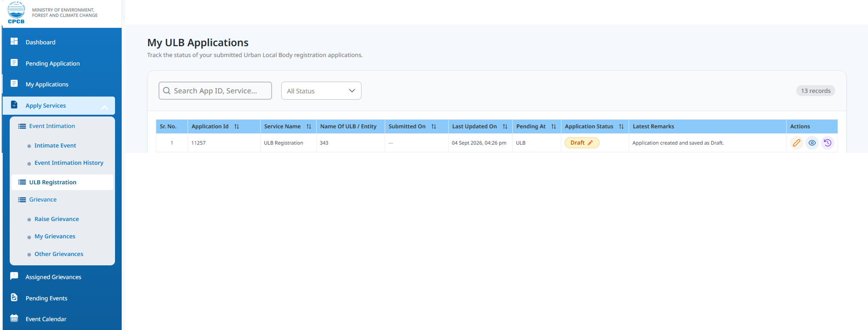
Task: Click the search magnifier icon
Action: [167, 91]
